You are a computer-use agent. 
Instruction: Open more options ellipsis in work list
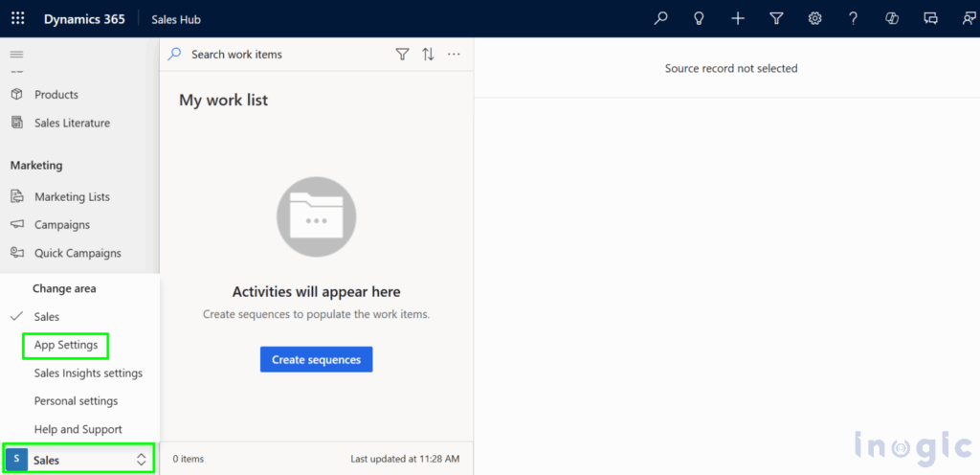click(x=454, y=55)
